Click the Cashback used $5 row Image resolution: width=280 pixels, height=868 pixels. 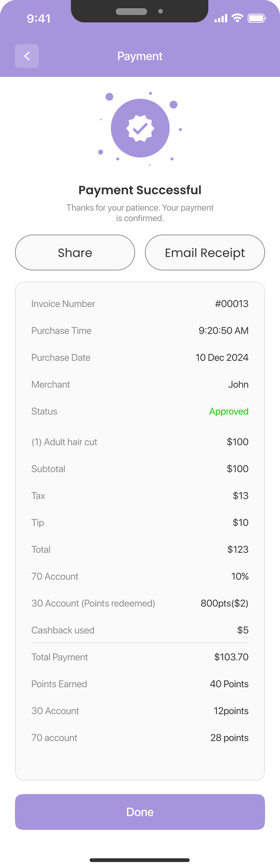tap(140, 630)
